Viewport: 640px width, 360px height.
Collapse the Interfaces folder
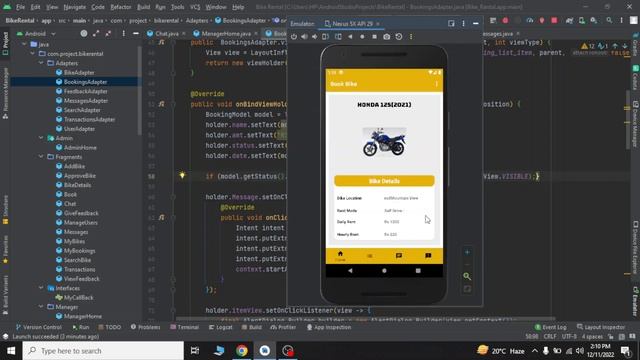tap(41, 288)
